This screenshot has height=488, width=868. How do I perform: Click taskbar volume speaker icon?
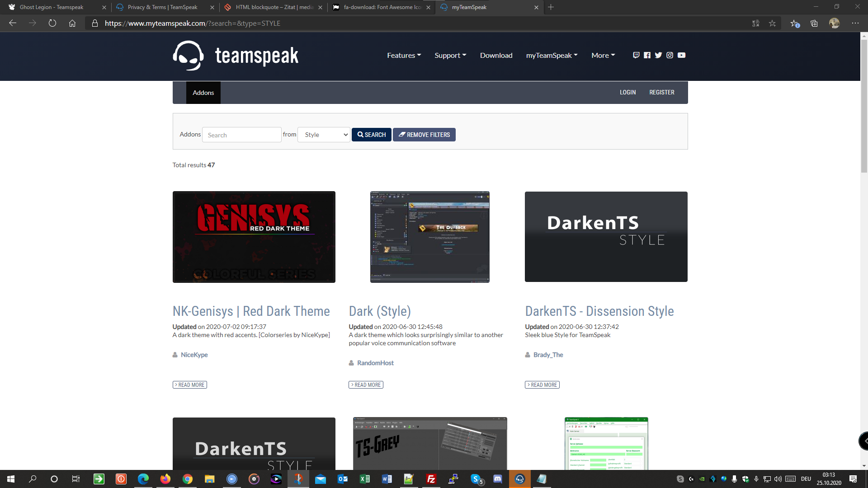(778, 479)
